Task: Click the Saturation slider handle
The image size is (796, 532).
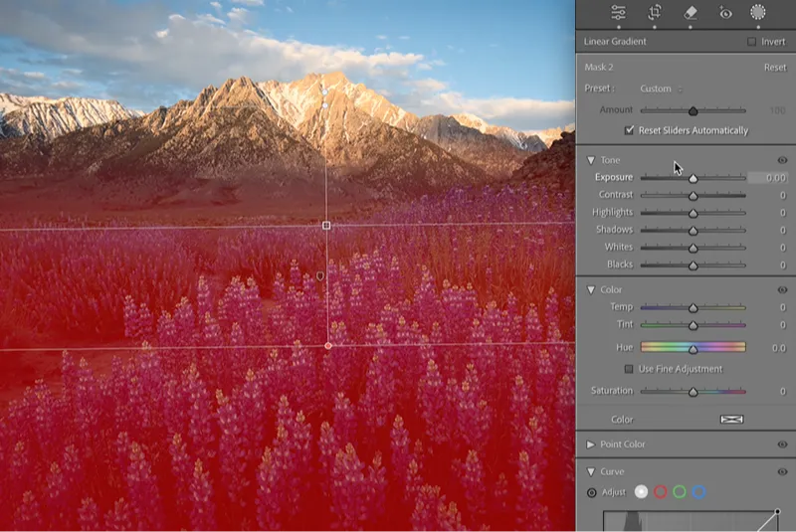Action: (x=693, y=392)
